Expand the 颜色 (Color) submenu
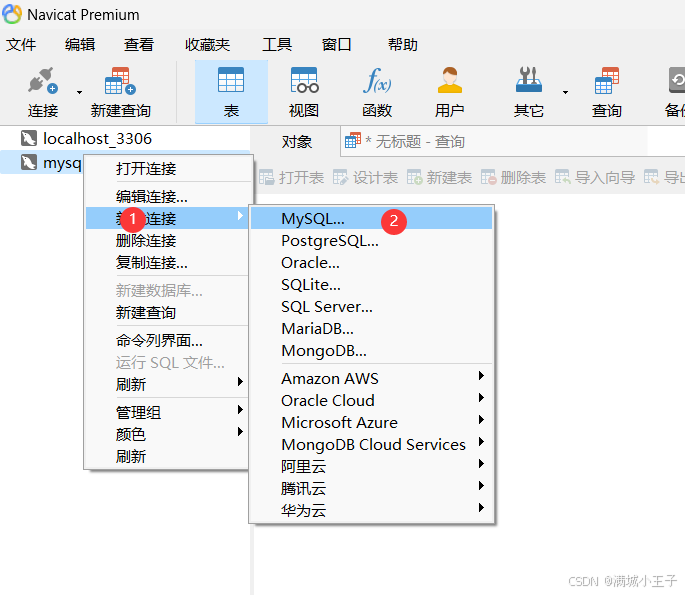The height and width of the screenshot is (595, 685). (x=168, y=435)
